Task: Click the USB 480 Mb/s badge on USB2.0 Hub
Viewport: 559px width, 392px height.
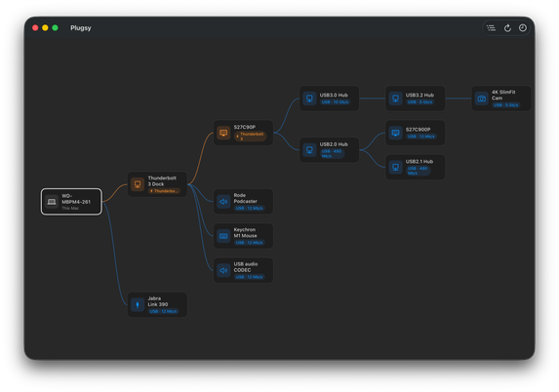Action: [x=332, y=154]
